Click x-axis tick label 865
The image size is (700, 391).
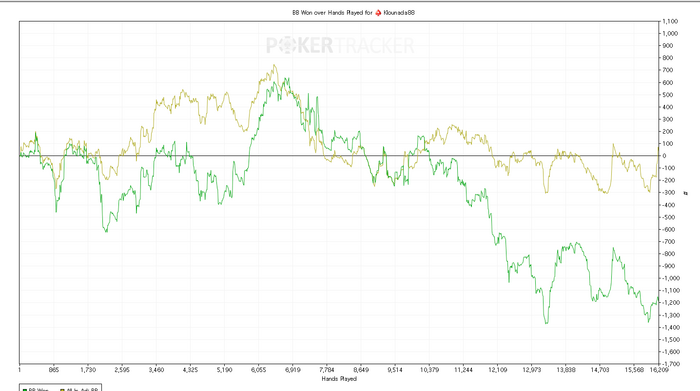[54, 370]
